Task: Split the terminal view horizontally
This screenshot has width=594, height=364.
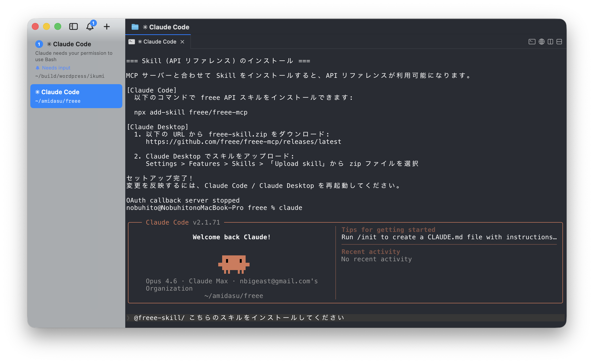Action: tap(560, 42)
